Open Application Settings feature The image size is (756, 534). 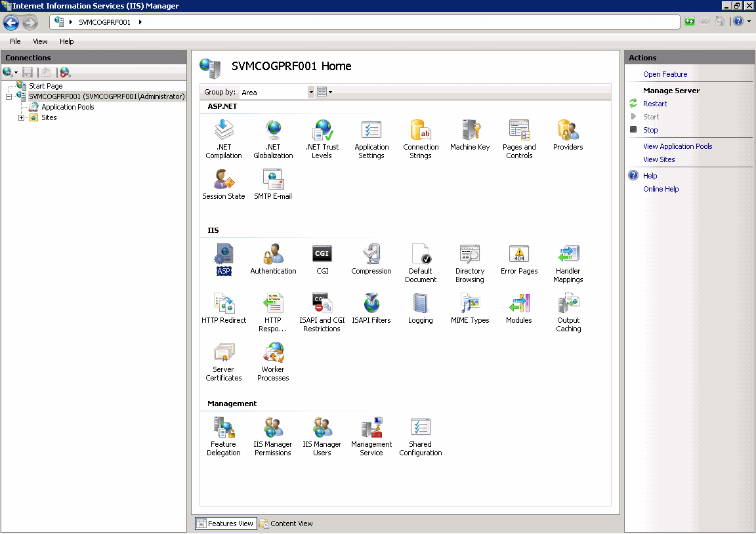[x=371, y=139]
